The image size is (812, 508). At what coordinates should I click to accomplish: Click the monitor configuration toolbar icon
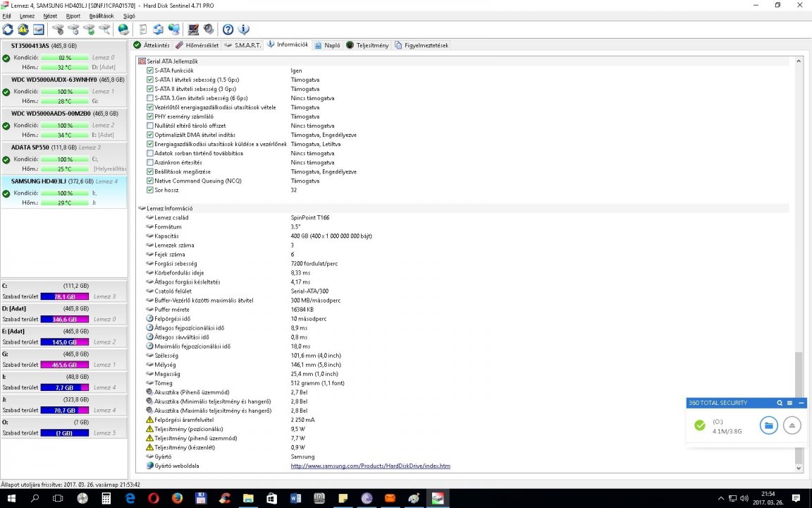click(193, 30)
